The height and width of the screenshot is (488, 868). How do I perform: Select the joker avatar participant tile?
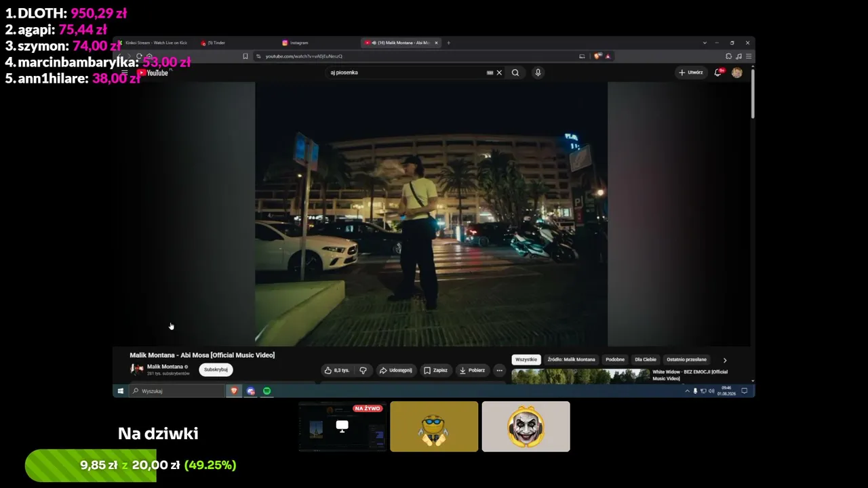[x=526, y=426]
